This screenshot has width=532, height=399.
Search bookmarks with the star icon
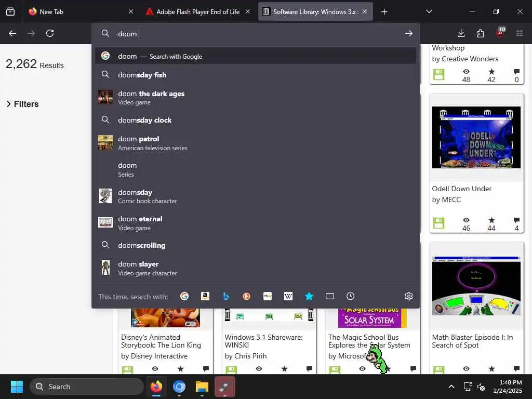click(309, 296)
